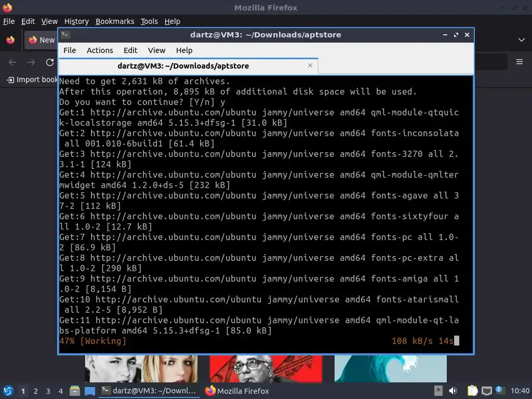Click Firefox back arrow button
Screen dimensions: 532x399
pos(12,62)
